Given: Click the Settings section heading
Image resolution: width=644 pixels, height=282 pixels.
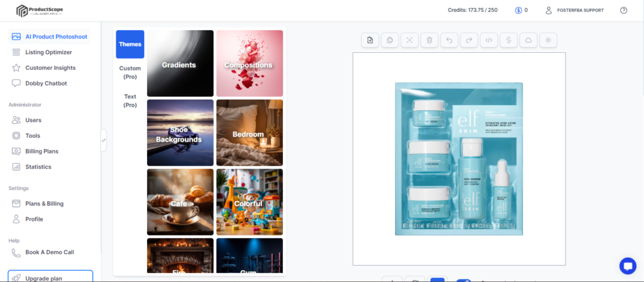Looking at the screenshot, I should pos(18,188).
